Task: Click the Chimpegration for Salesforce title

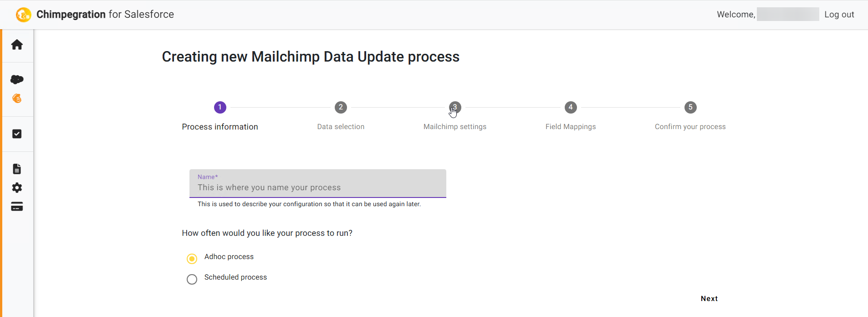Action: [105, 15]
